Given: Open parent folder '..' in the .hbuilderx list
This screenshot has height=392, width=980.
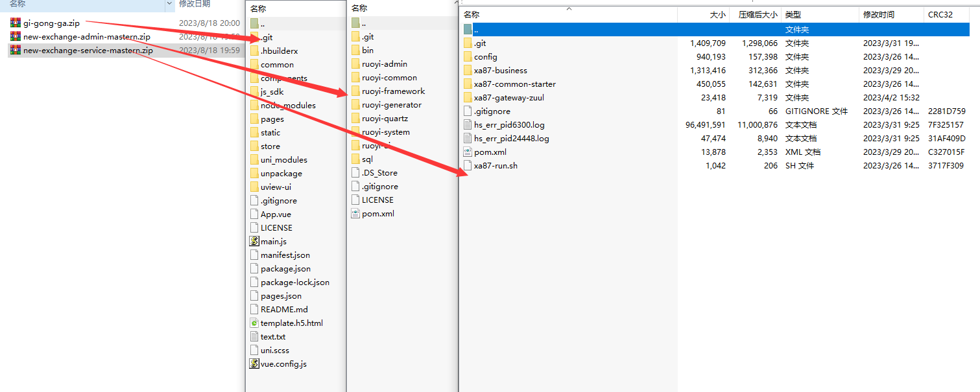Looking at the screenshot, I should pos(262,23).
